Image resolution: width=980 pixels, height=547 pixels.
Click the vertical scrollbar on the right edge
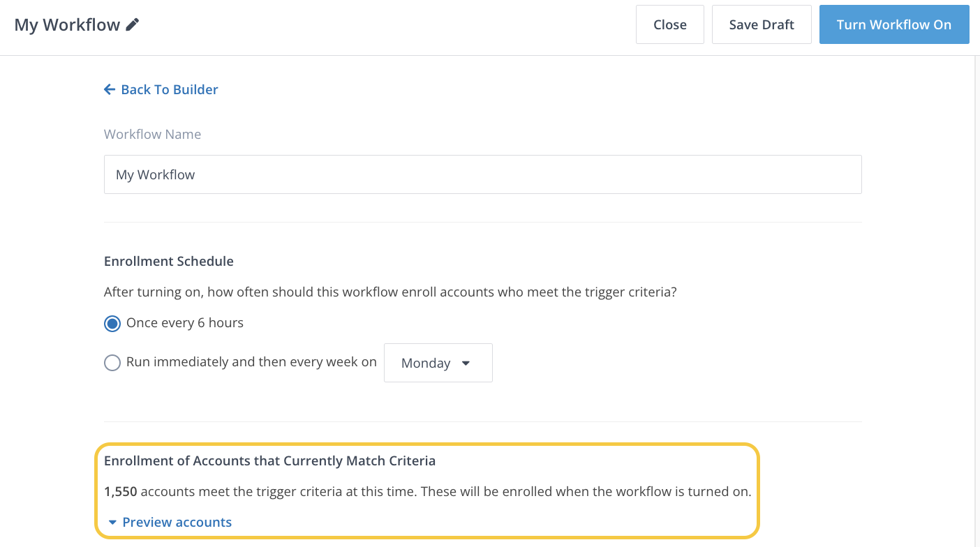[976, 279]
